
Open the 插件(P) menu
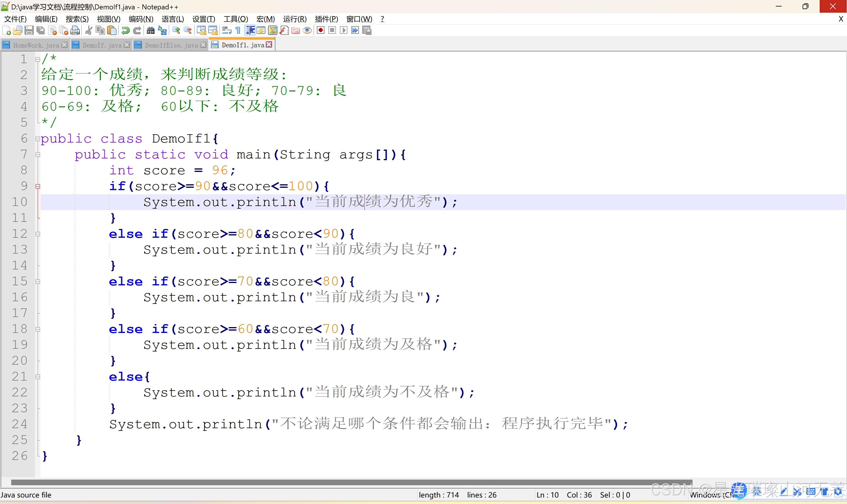pos(326,19)
